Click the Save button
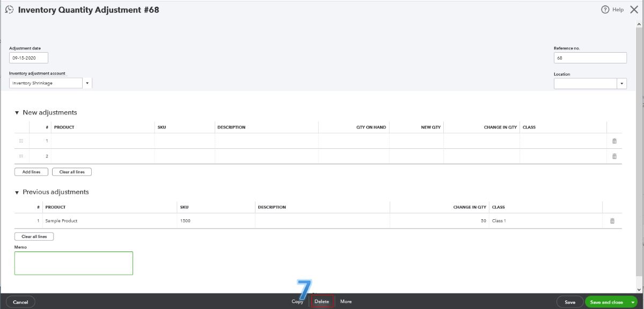 pos(570,303)
